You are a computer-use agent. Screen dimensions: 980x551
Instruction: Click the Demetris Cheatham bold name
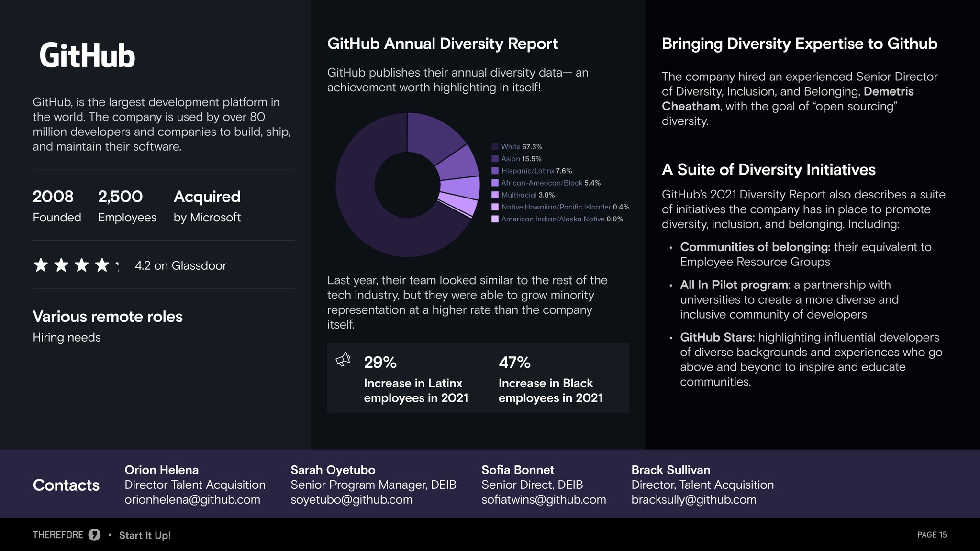point(788,99)
